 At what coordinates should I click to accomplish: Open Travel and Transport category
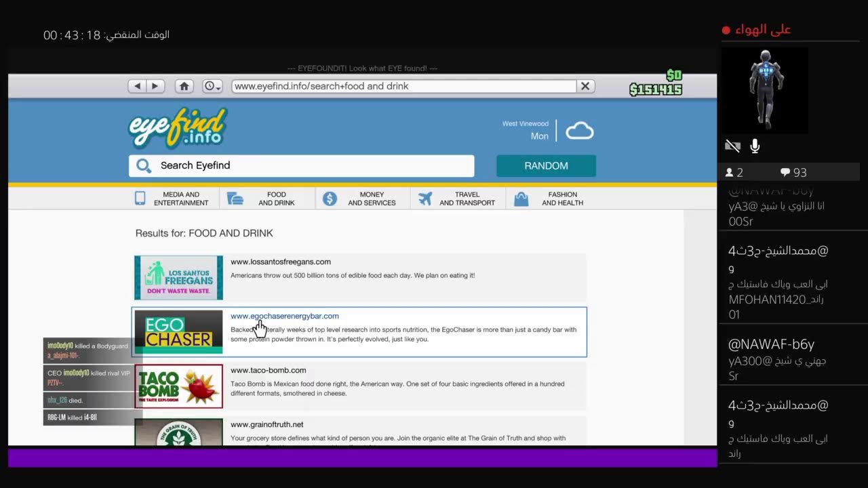click(x=458, y=199)
